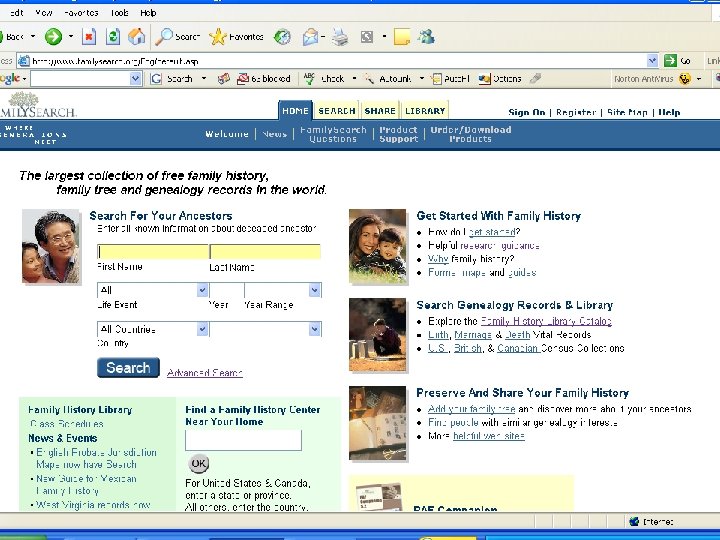The height and width of the screenshot is (540, 720).
Task: Open the Norton AntiVirus dropdown arrow
Action: click(x=699, y=79)
